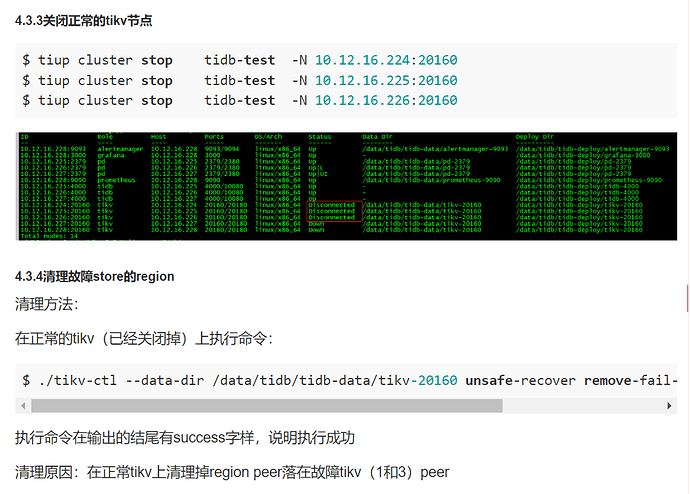Click 'Deploy Dir' column header in terminal image
This screenshot has width=690, height=494.
(x=534, y=137)
